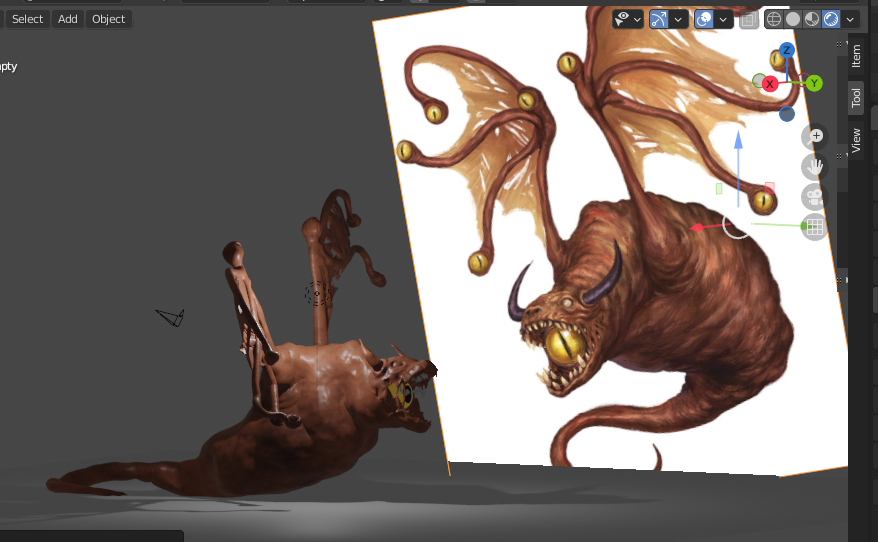This screenshot has height=542, width=878.
Task: Expand the overlays options dropdown
Action: (x=724, y=19)
